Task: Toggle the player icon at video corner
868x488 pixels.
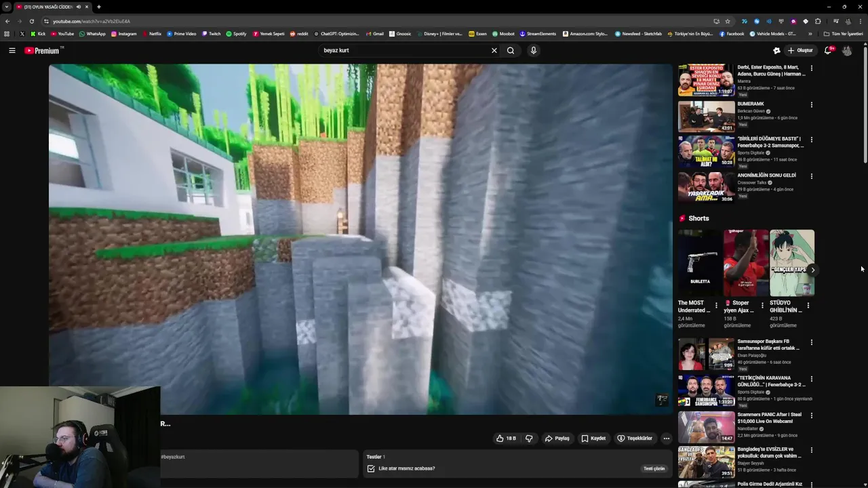Action: [x=662, y=400]
